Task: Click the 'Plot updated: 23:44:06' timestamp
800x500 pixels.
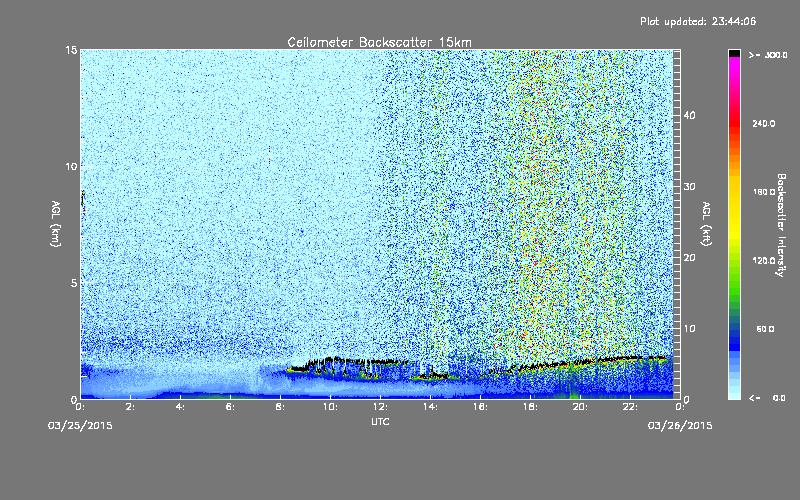Action: tap(698, 21)
